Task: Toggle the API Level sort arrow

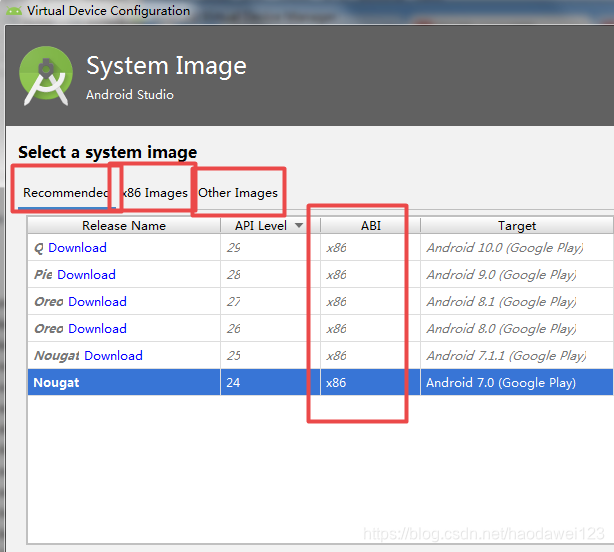Action: tap(299, 225)
